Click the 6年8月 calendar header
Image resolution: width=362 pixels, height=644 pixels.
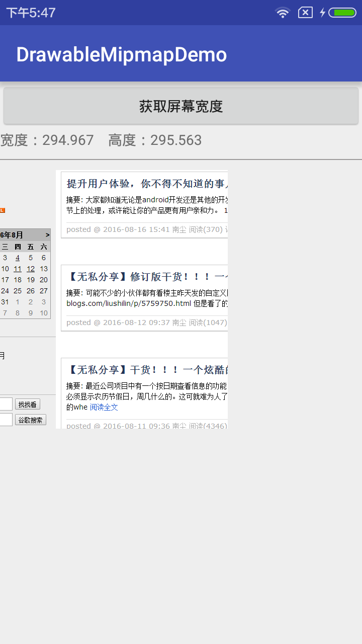pyautogui.click(x=12, y=235)
